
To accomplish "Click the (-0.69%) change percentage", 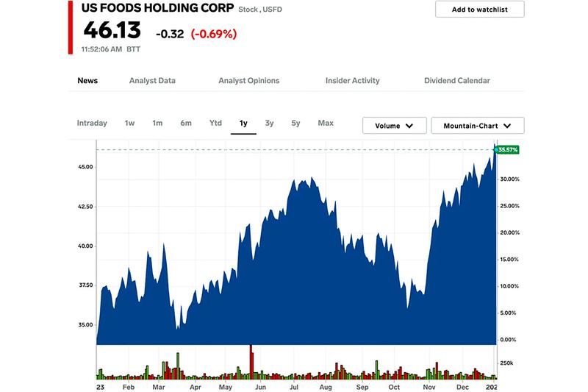I will point(214,34).
